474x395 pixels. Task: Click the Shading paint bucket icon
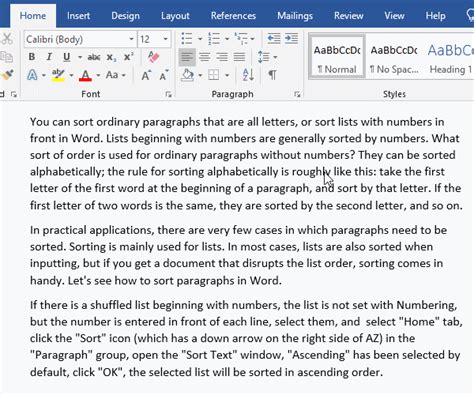[x=187, y=75]
